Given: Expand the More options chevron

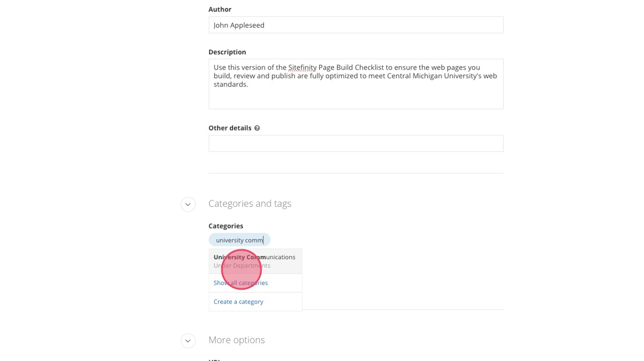Looking at the screenshot, I should pyautogui.click(x=188, y=341).
